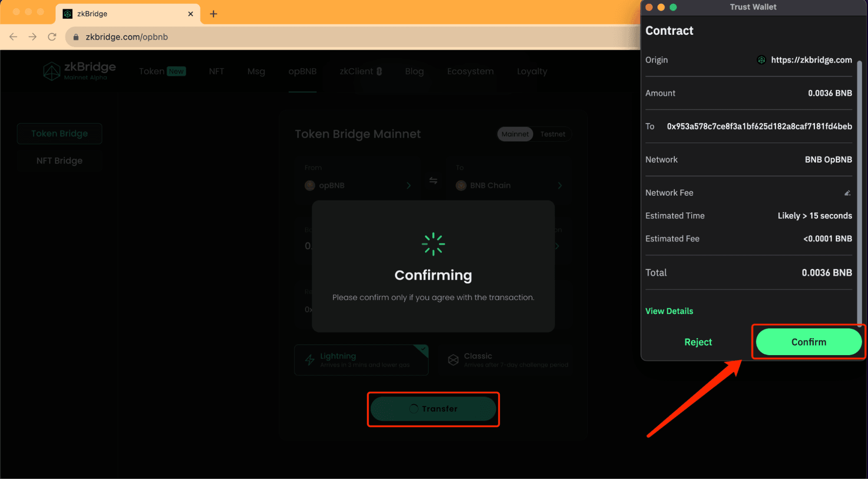
Task: Click the edit Network Fee pencil icon
Action: (x=847, y=193)
